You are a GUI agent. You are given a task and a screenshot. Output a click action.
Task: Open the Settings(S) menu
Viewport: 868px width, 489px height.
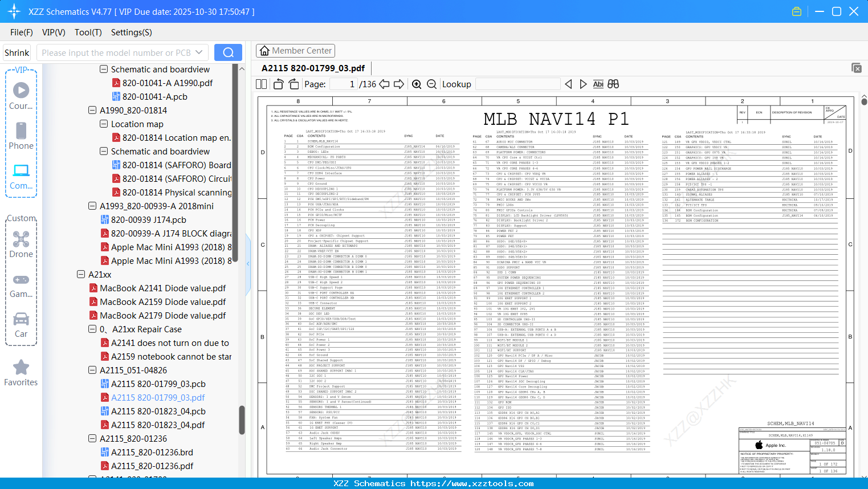click(132, 32)
